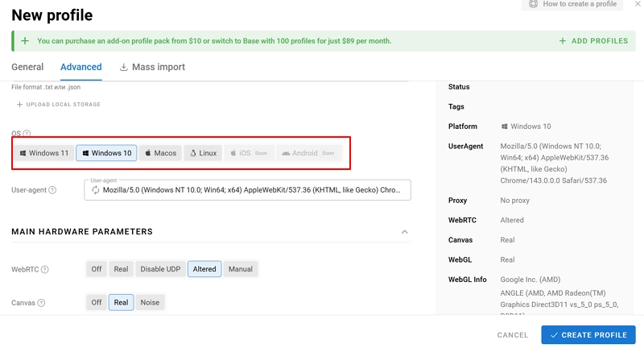
Task: Click the WebRTC help question mark icon
Action: click(45, 270)
